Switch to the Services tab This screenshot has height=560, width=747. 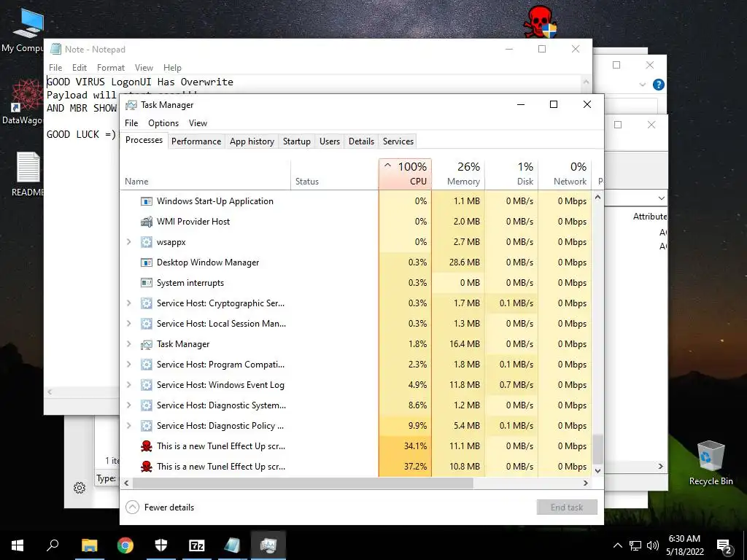(398, 141)
